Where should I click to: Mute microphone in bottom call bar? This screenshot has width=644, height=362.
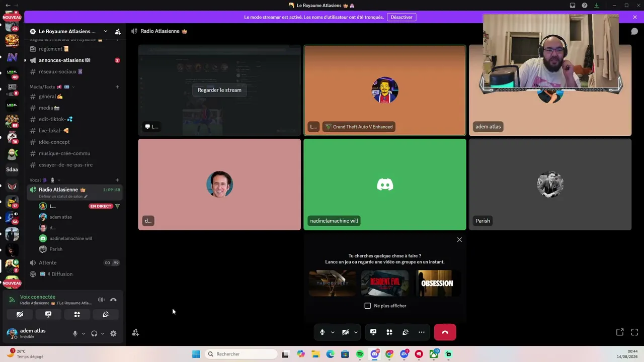click(323, 332)
